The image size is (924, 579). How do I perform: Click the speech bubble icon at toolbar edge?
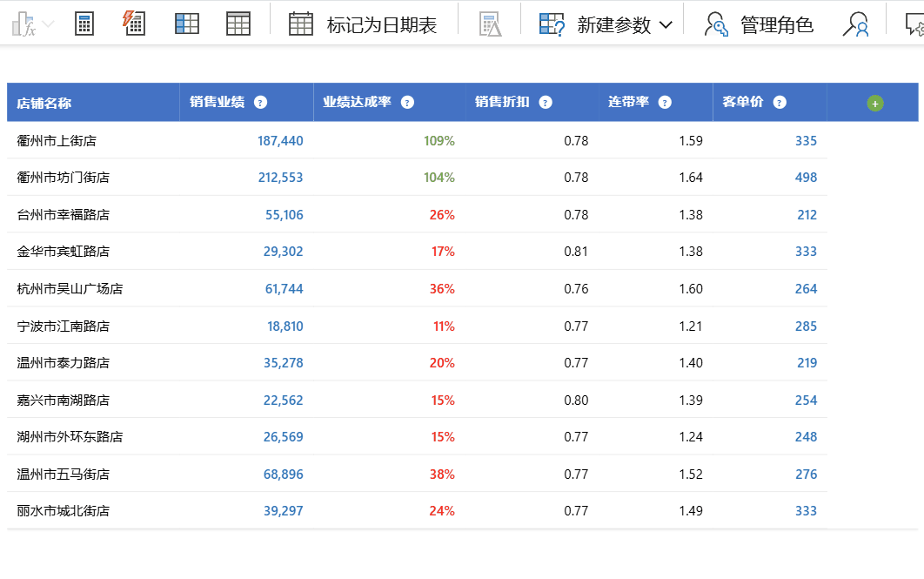914,24
